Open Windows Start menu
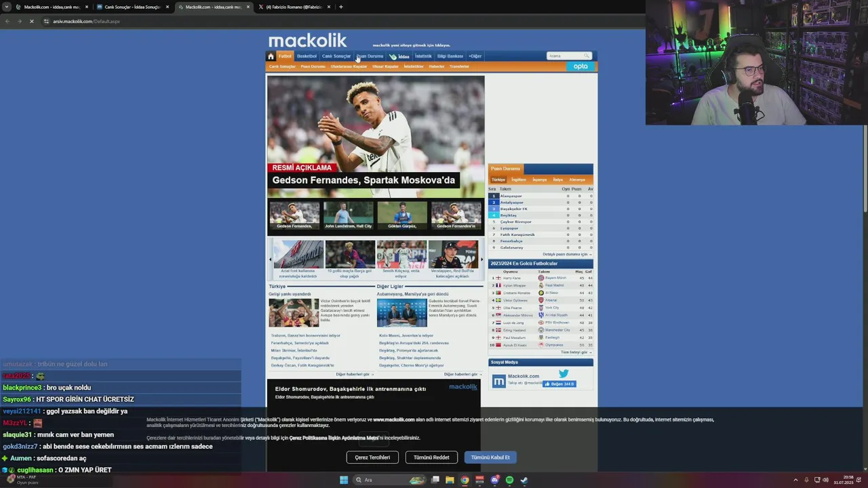The image size is (868, 488). [344, 480]
